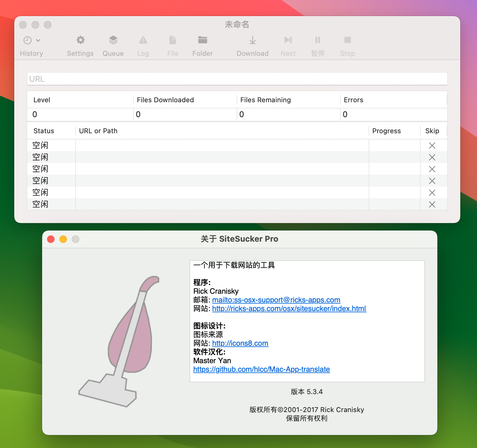Click the 未命名 window title
The height and width of the screenshot is (448, 477).
(x=237, y=24)
